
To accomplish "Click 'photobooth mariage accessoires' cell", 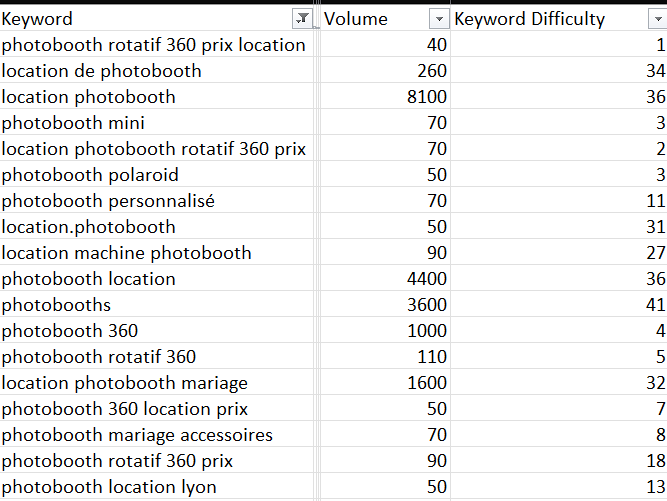I will [137, 435].
